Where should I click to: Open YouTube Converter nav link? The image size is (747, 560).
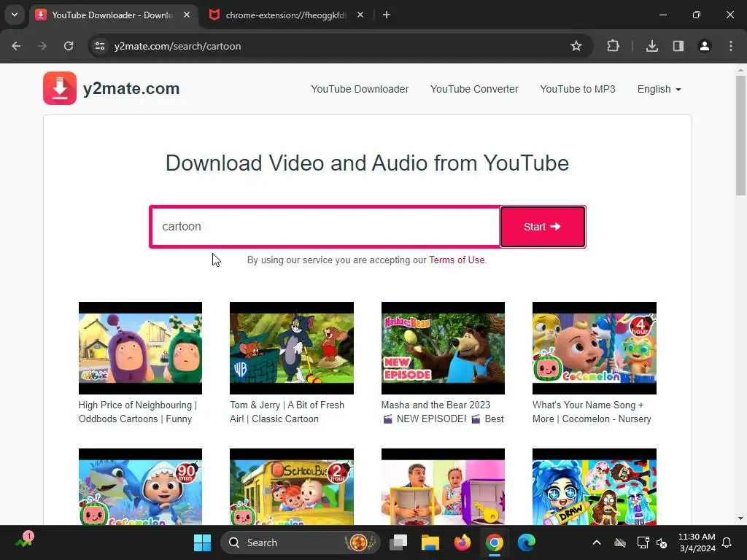[x=474, y=89]
